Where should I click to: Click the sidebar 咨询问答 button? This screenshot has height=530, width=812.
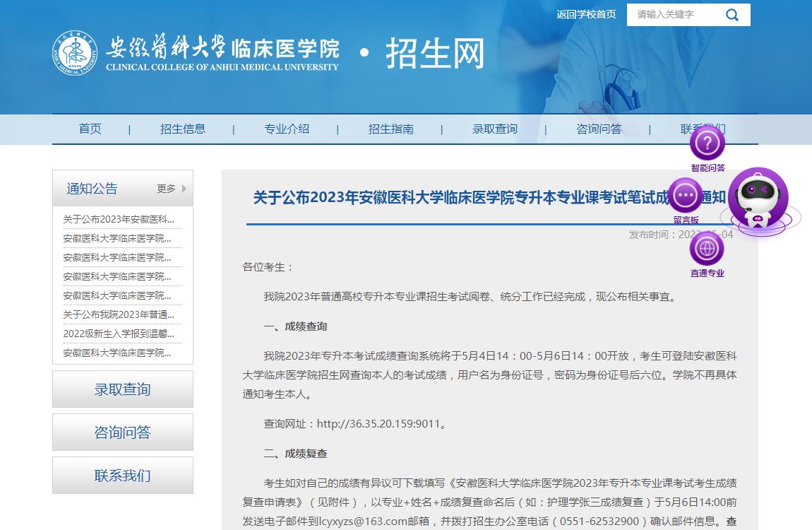click(x=123, y=432)
